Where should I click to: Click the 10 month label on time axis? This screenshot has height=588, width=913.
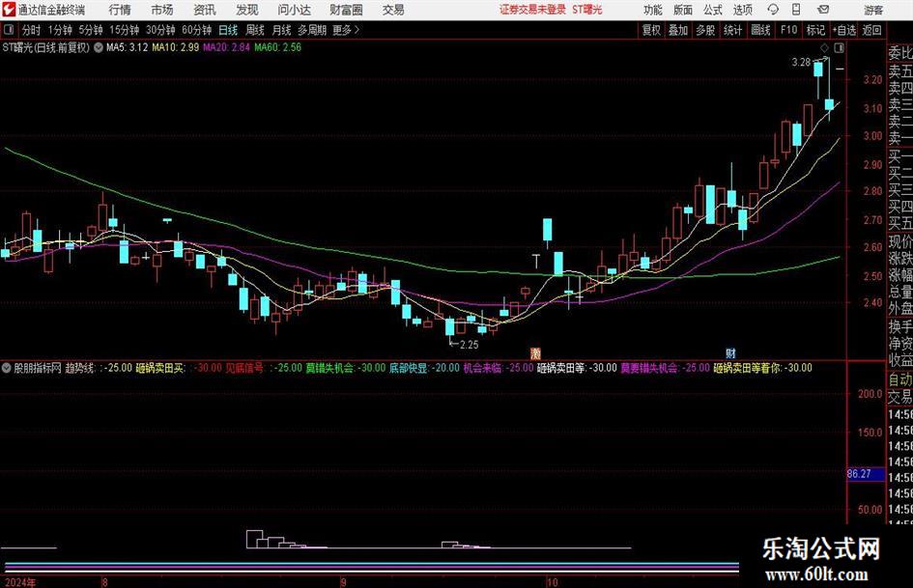552,582
